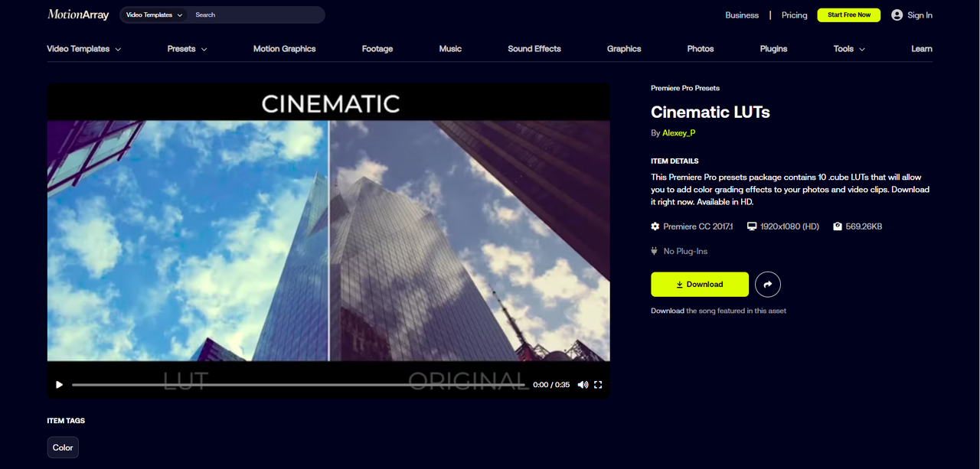Expand the Video Templates nav menu

83,49
